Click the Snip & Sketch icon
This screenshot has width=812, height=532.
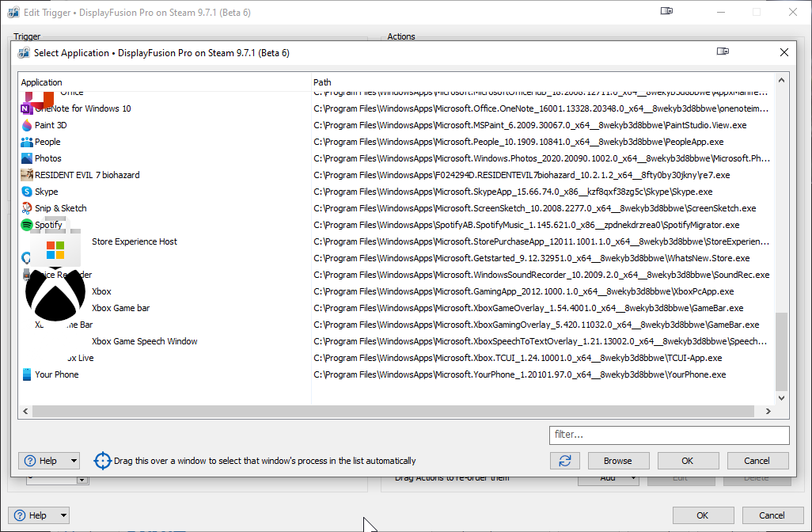(27, 208)
